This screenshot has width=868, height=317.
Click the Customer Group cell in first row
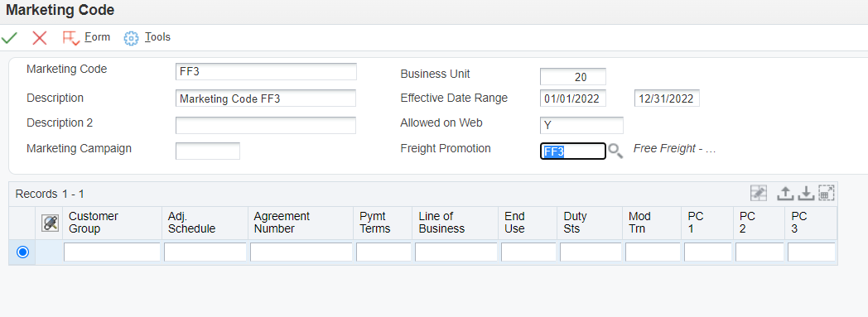pos(112,252)
